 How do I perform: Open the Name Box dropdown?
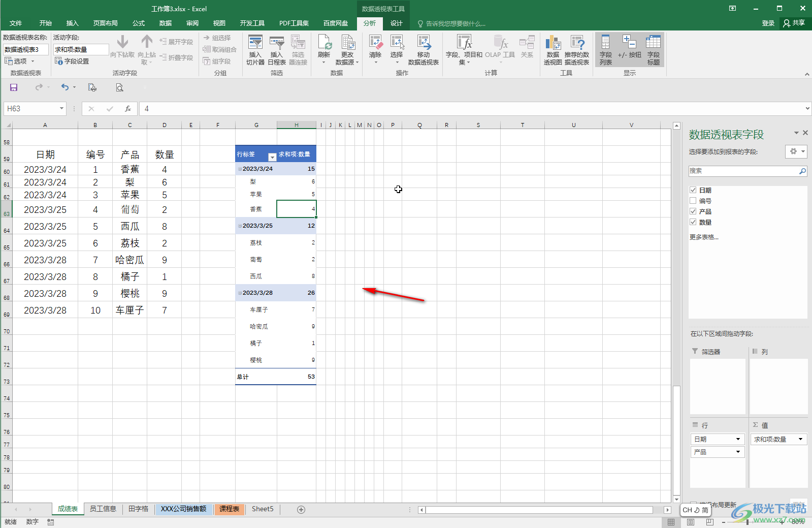61,108
